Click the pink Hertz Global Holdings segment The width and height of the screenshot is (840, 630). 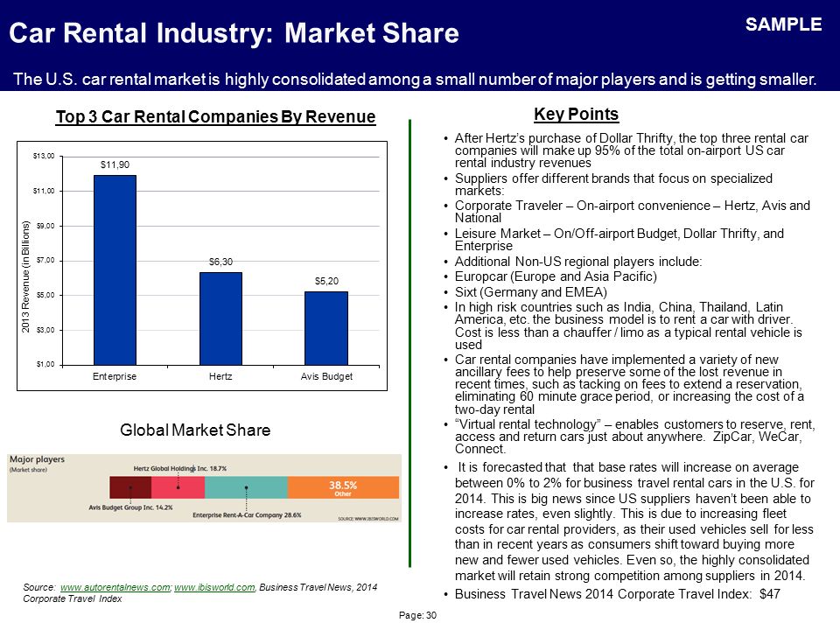178,487
